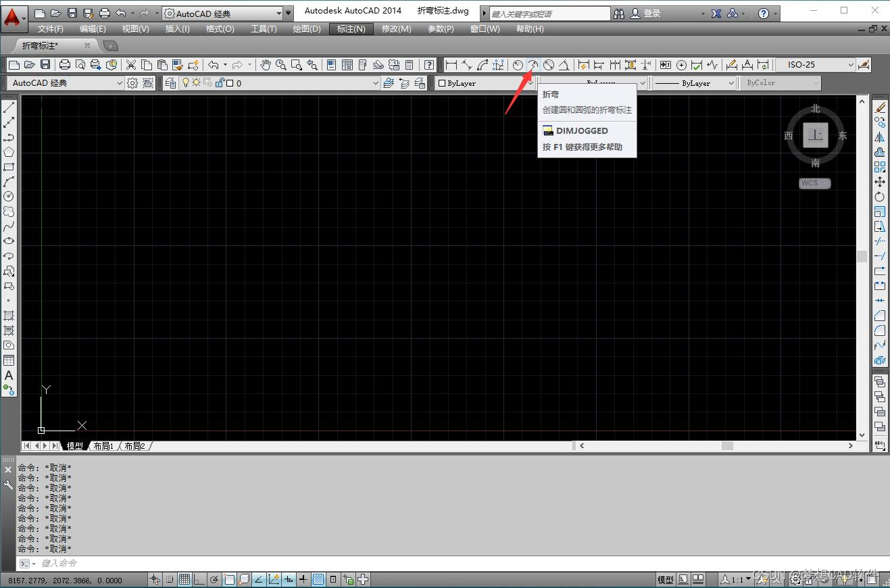Select the Angular dimension tool
The image size is (890, 588).
(x=564, y=65)
